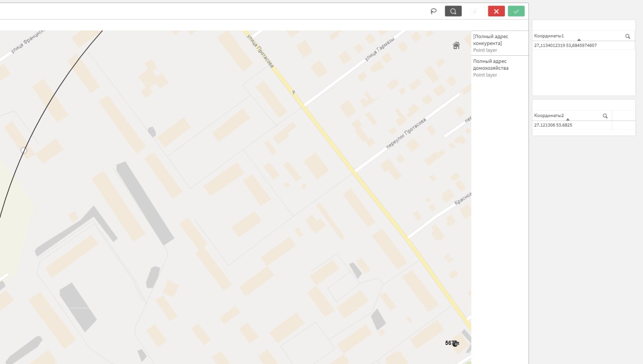The image size is (643, 364).
Task: Activate the lasso selection tool
Action: [434, 11]
